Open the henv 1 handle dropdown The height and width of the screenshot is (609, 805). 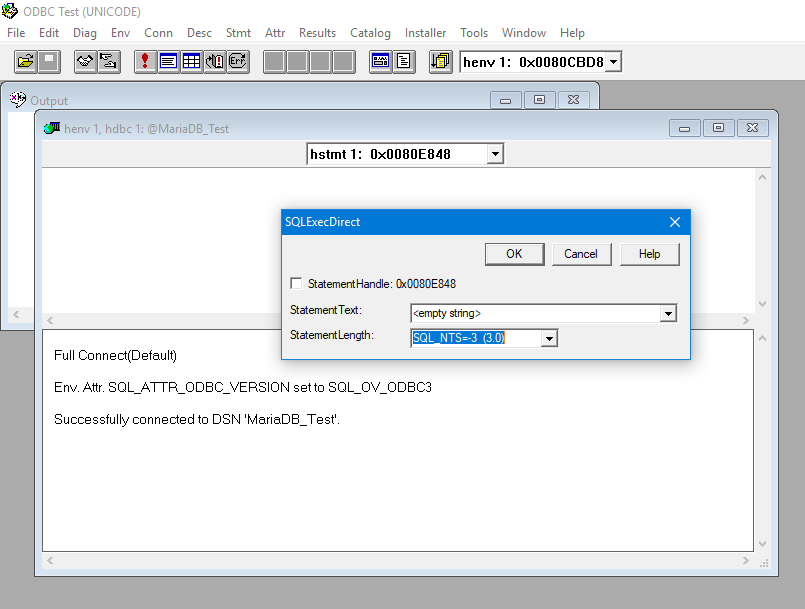613,62
